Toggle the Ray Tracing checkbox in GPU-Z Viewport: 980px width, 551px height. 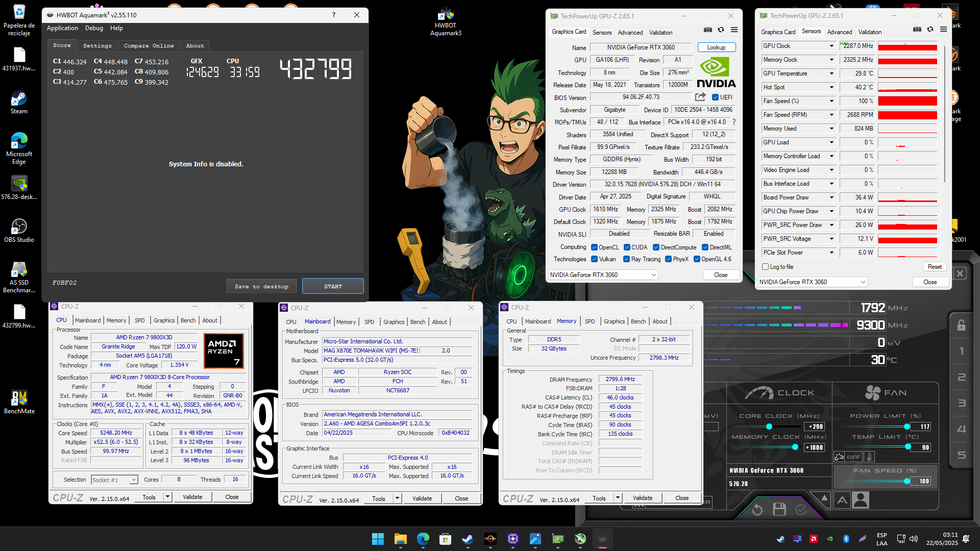(626, 259)
